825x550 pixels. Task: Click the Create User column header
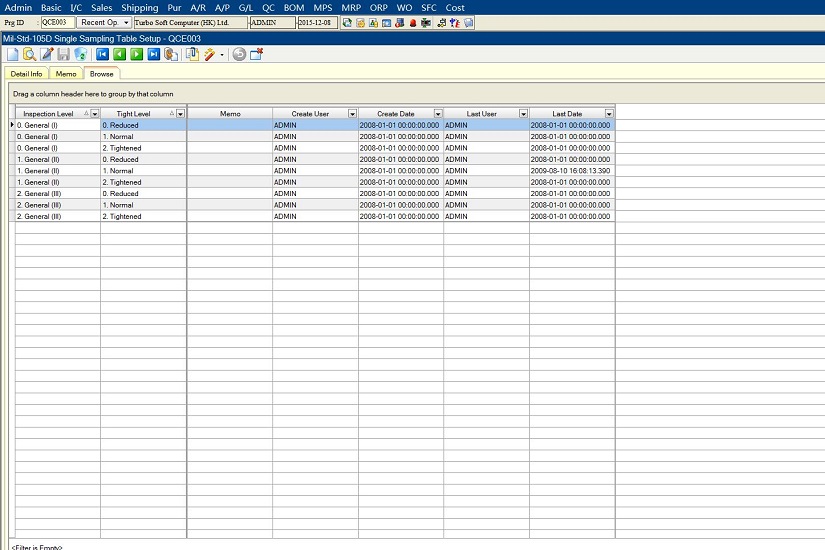pos(310,114)
